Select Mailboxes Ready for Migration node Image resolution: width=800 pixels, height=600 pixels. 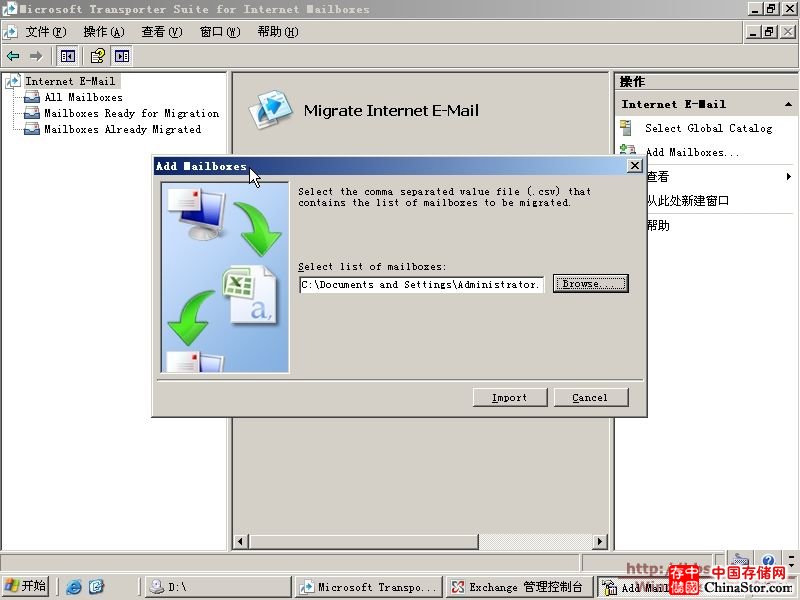click(x=132, y=113)
